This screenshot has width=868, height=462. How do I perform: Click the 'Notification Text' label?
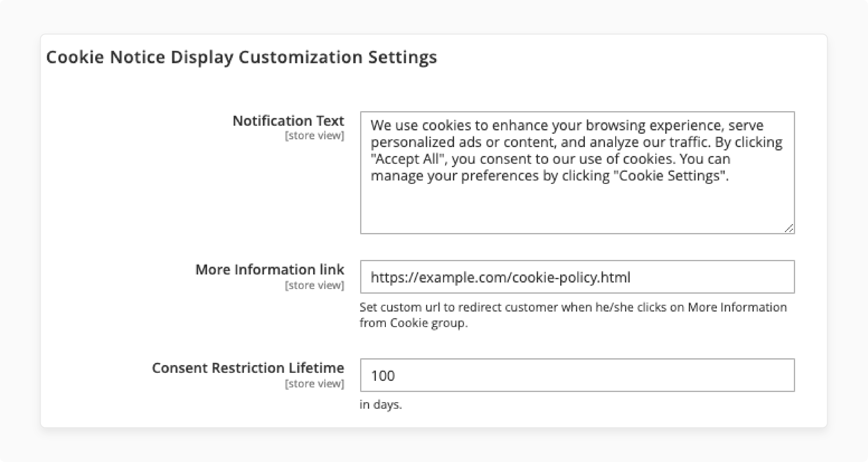pos(288,121)
